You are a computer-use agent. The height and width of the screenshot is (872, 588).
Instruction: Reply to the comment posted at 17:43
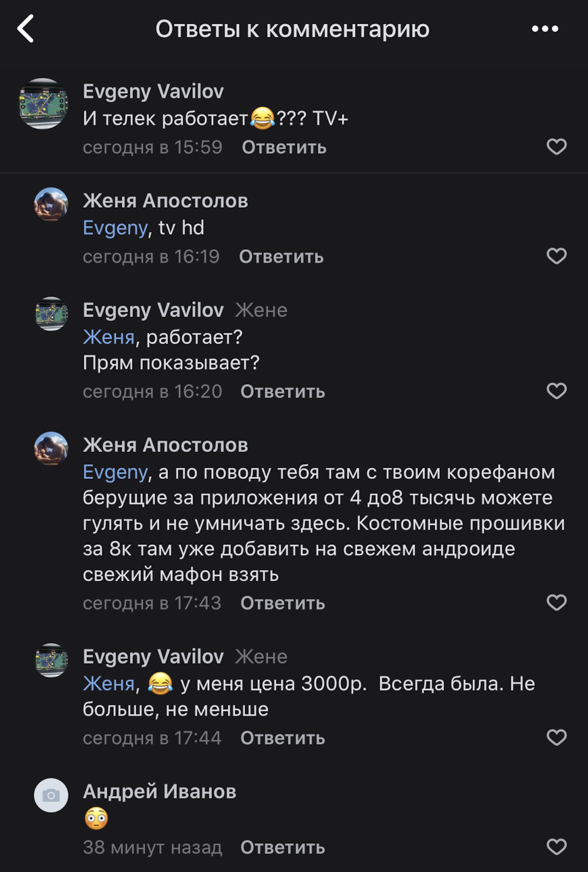282,603
